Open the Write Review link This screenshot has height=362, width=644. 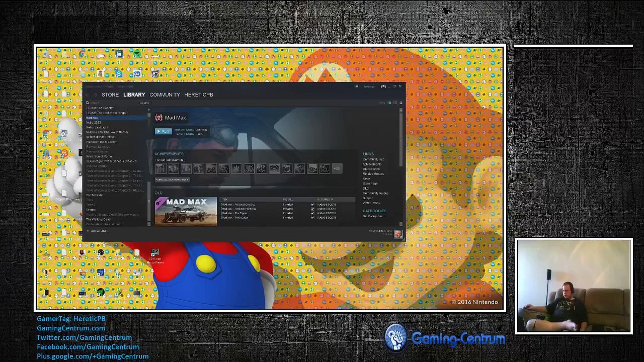coord(371,203)
